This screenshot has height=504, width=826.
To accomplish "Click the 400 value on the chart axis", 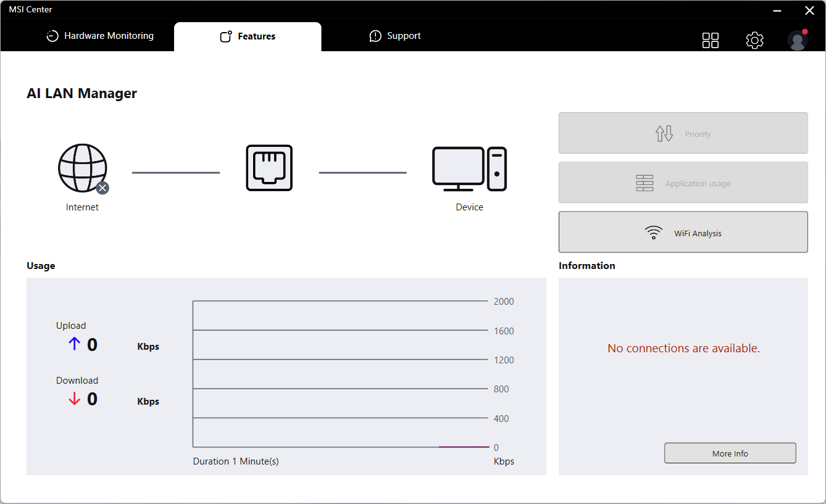I will (x=501, y=418).
